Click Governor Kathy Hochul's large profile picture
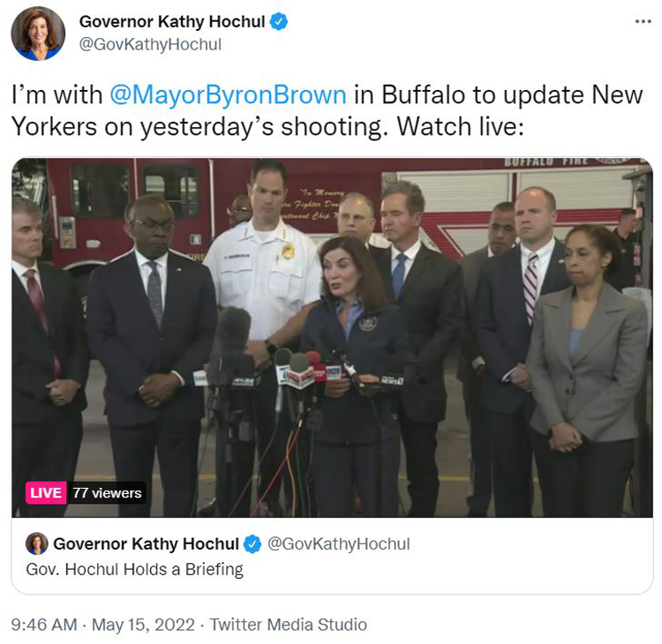 [38, 34]
